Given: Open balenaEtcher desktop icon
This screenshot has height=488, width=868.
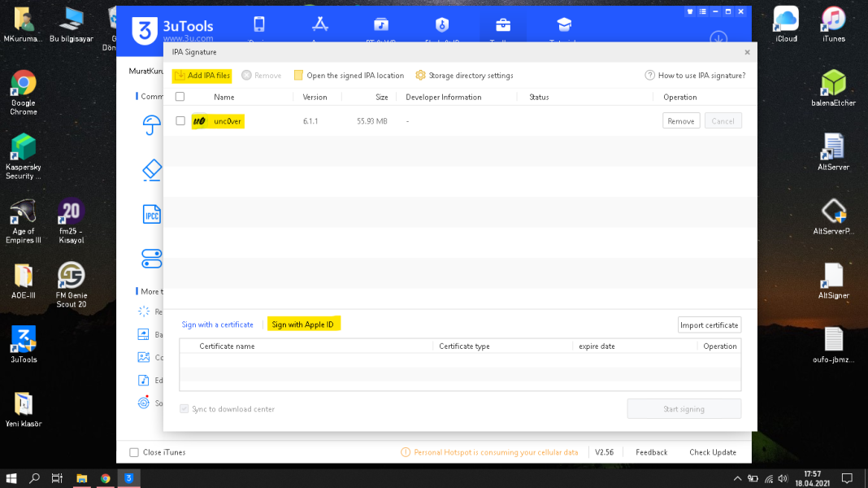Looking at the screenshot, I should (x=833, y=85).
